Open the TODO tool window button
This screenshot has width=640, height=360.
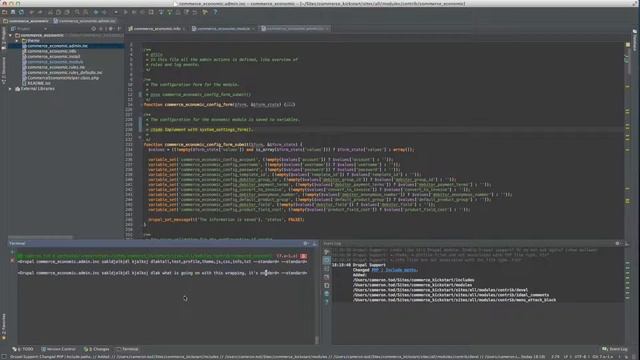[x=22, y=349]
